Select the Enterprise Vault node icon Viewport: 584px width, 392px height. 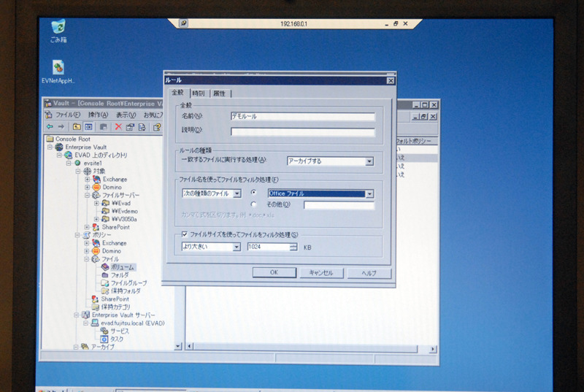coord(59,147)
